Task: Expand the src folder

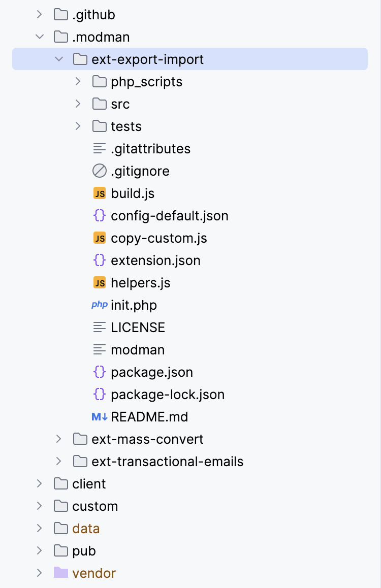Action: pos(78,104)
